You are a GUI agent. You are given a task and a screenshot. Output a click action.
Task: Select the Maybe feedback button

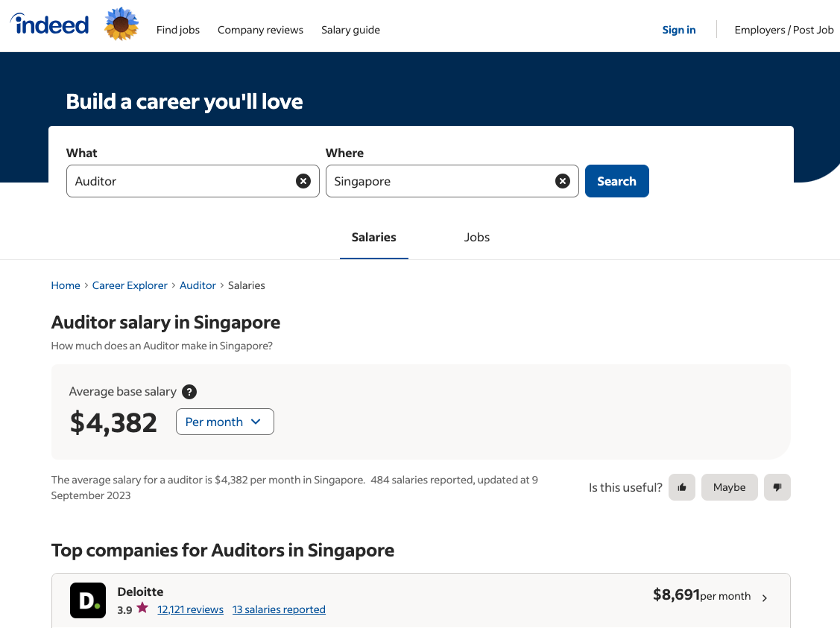729,487
